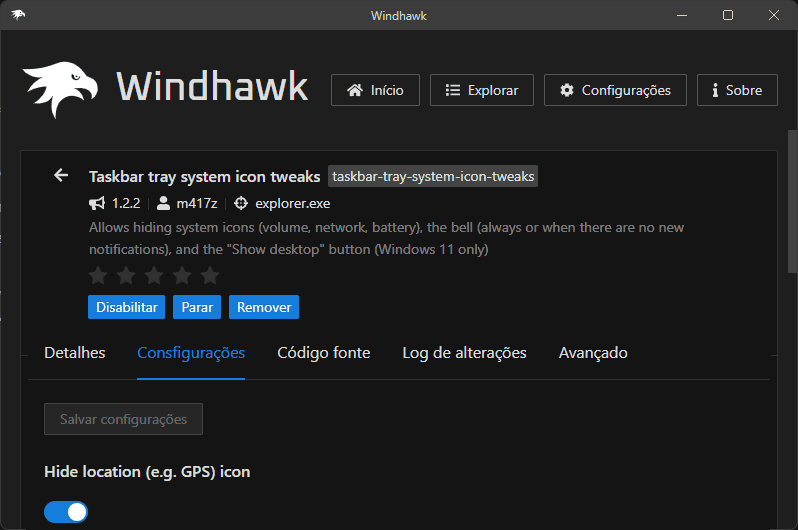Rate the mod five stars

210,276
